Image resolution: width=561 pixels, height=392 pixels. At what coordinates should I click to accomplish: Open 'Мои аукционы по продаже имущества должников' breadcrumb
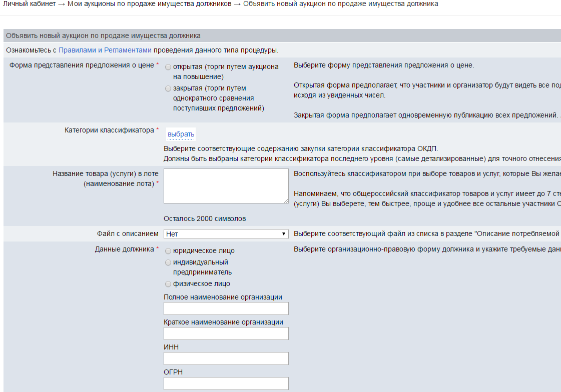tap(149, 4)
